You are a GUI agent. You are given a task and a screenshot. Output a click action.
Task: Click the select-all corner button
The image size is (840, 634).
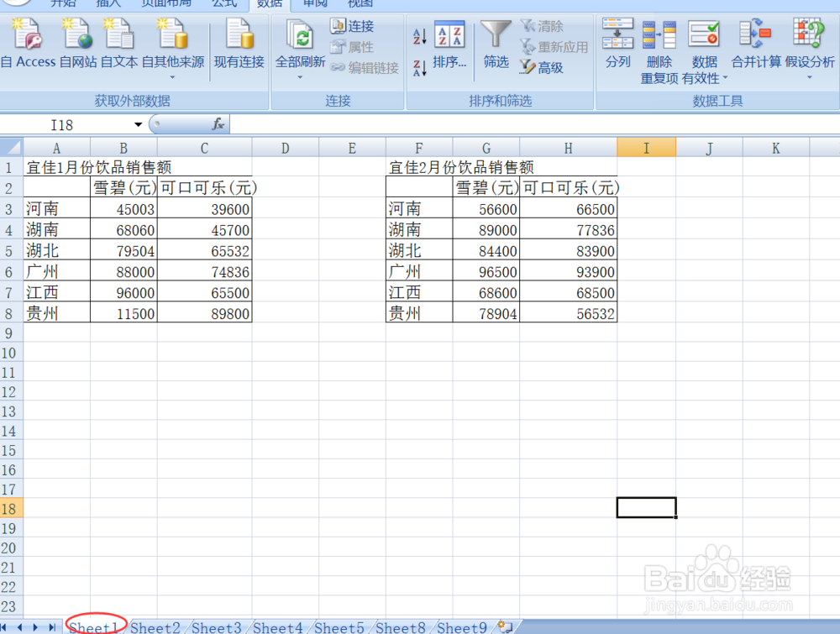(x=11, y=147)
